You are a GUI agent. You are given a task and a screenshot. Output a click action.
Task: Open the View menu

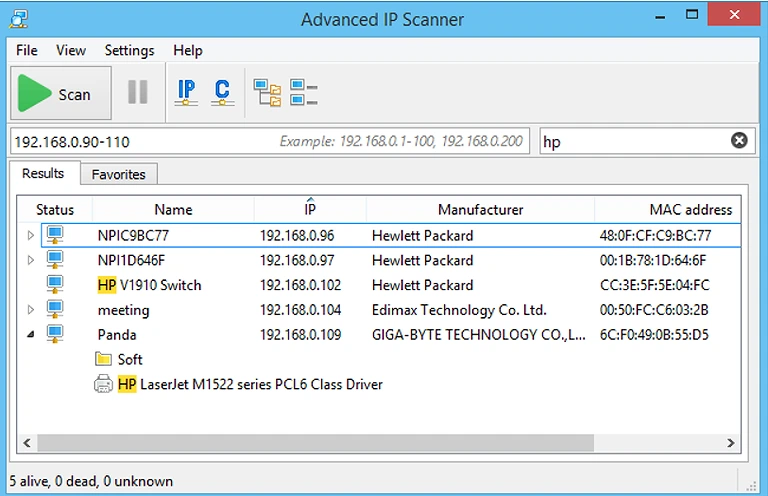pyautogui.click(x=71, y=50)
